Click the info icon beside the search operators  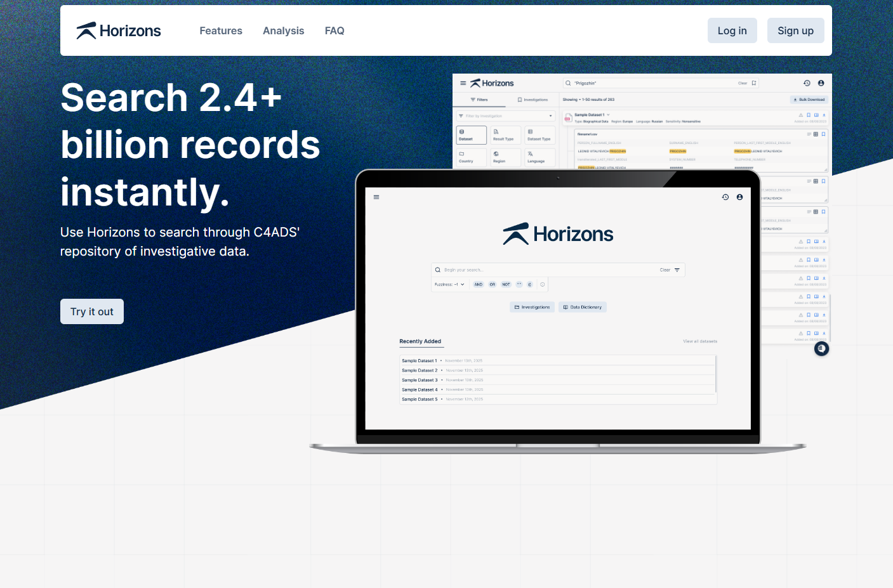pyautogui.click(x=543, y=284)
